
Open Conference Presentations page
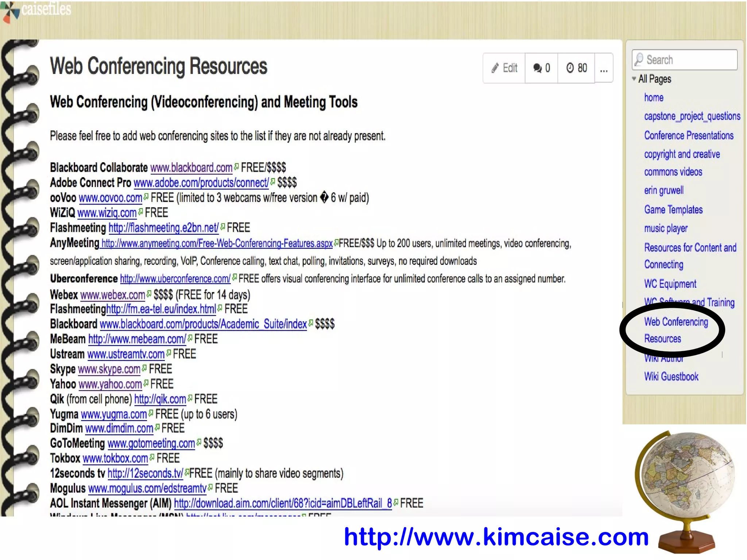(689, 136)
